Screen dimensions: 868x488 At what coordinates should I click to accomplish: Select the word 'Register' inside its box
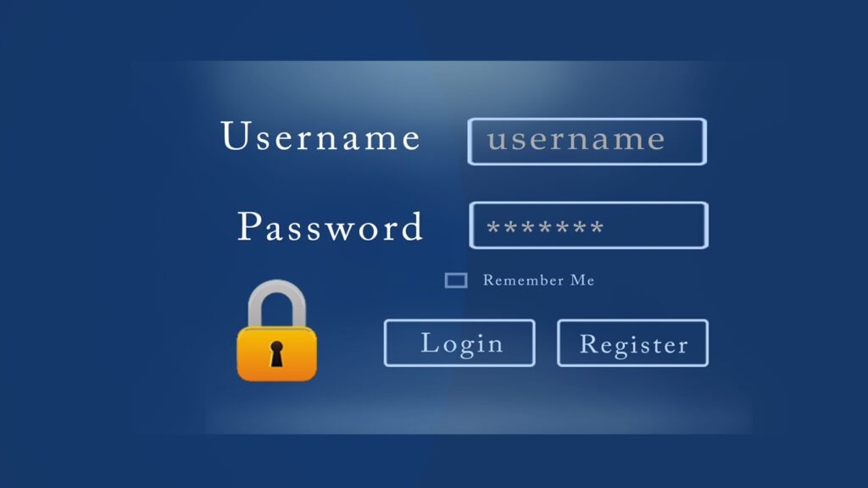tap(634, 344)
